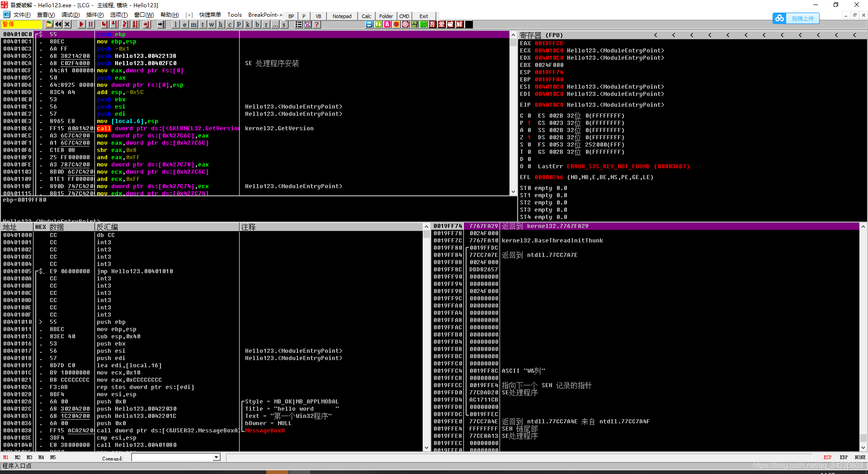This screenshot has width=868, height=474.
Task: Pause execution with the red pause icon
Action: 90,24
